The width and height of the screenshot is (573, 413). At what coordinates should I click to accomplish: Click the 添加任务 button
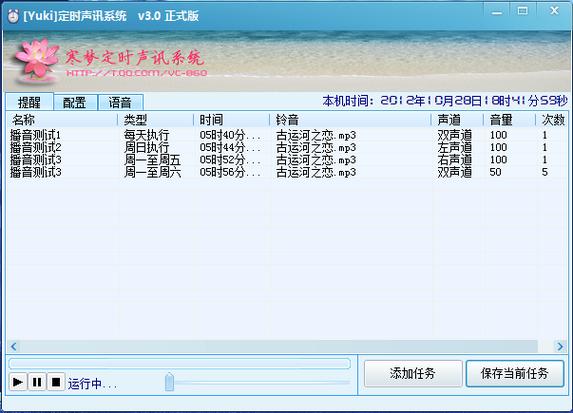(x=413, y=374)
